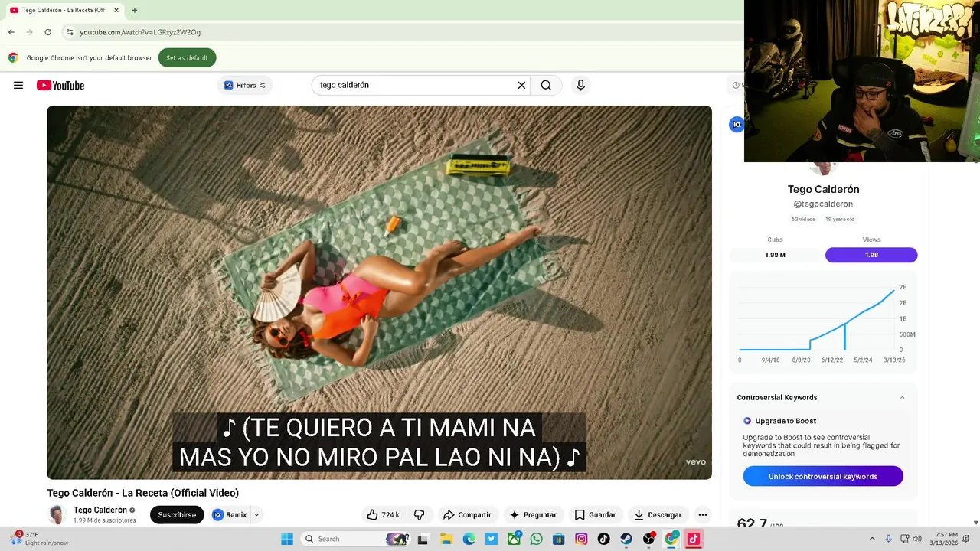The height and width of the screenshot is (551, 980).
Task: Dislike the video with thumbs down
Action: coord(419,515)
